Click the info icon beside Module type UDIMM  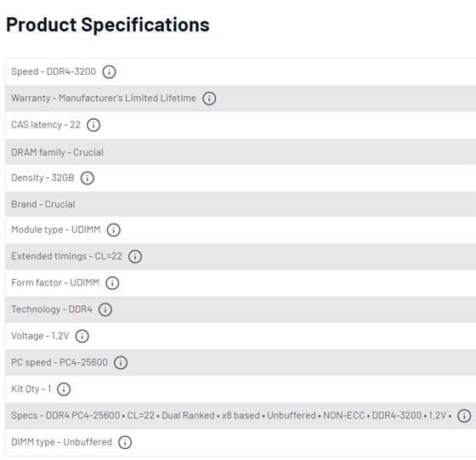coord(114,230)
